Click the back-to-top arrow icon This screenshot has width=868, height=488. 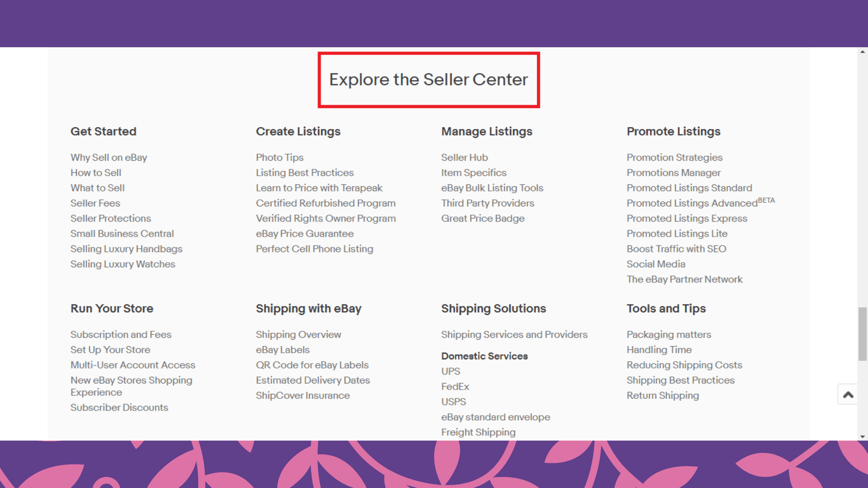coord(848,395)
